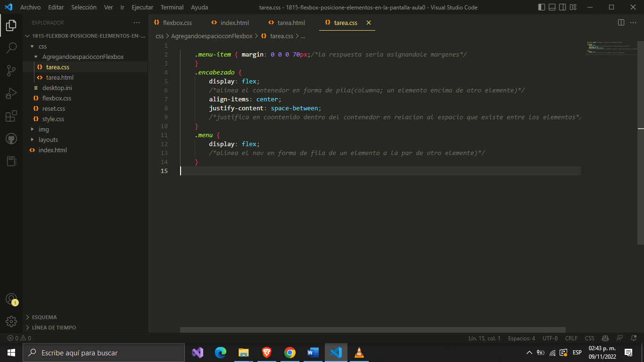Open the Selección menu
Screen dimensions: 644x362
(x=84, y=7)
